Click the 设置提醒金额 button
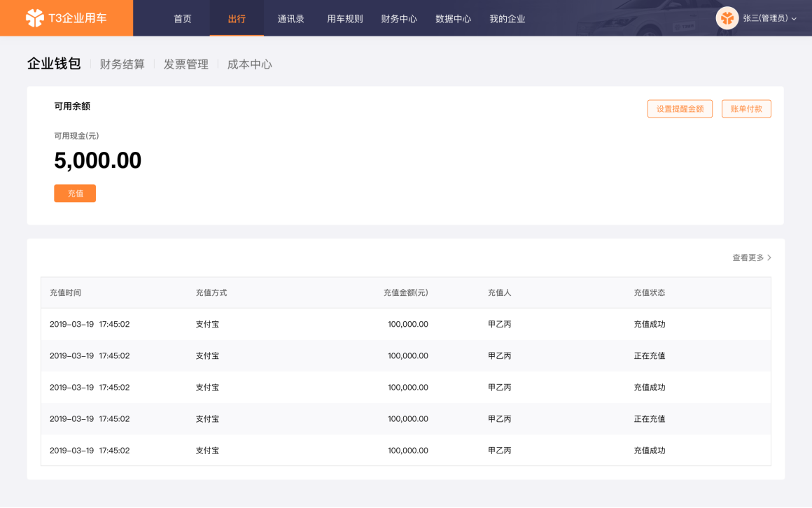812x508 pixels. click(x=680, y=108)
